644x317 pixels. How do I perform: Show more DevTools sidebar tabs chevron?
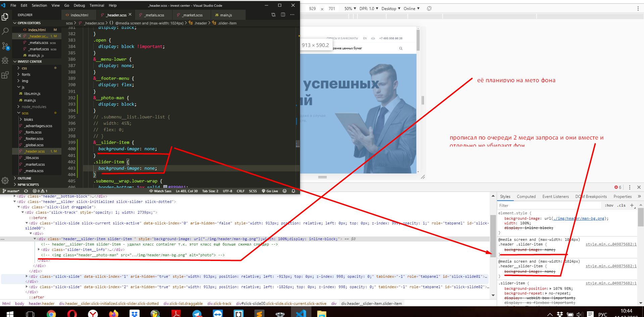(639, 196)
